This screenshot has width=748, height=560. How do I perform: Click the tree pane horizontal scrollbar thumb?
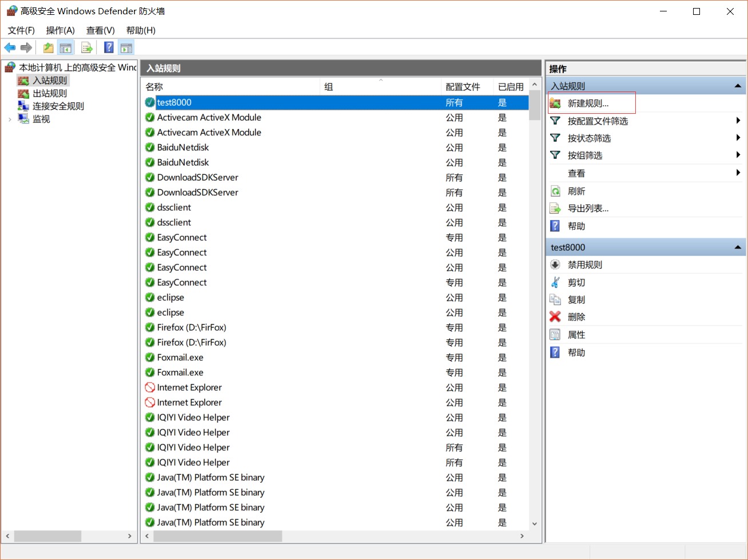(x=47, y=536)
